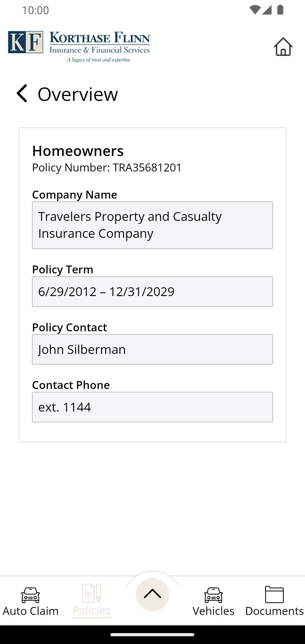Open Auto Claim car icon
This screenshot has height=644, width=305.
point(30,595)
